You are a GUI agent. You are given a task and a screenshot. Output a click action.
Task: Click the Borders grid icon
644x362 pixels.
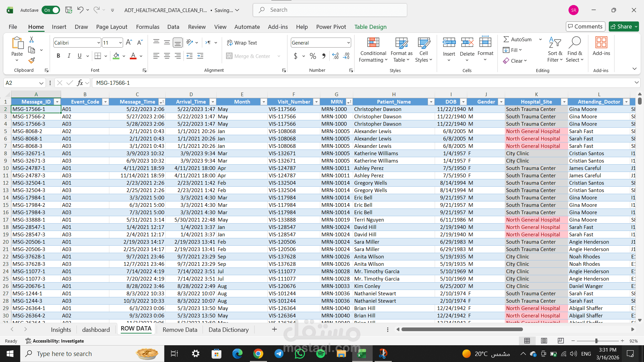pyautogui.click(x=98, y=56)
